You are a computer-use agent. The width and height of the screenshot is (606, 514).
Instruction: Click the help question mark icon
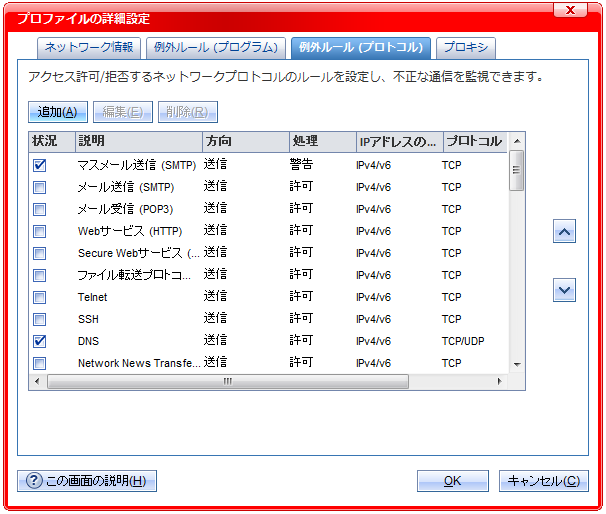pyautogui.click(x=34, y=481)
